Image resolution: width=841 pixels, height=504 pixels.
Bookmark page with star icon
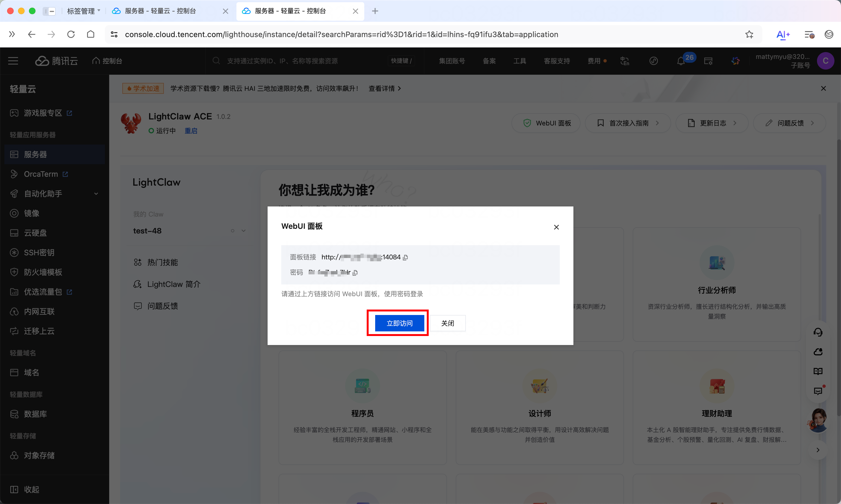click(749, 34)
